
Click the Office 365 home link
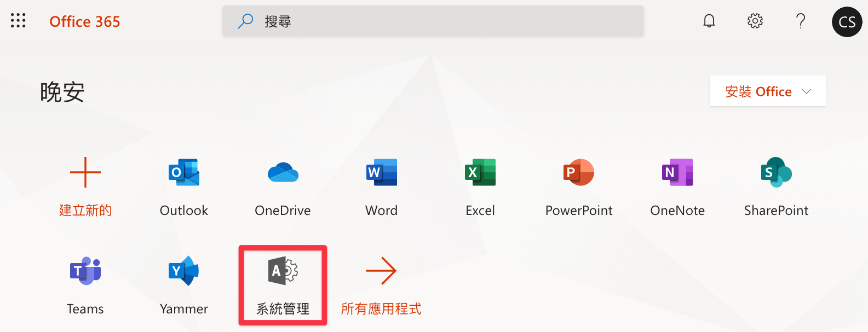(85, 21)
